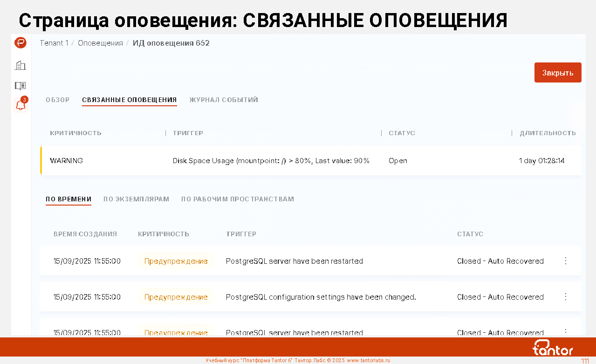Viewport: 596px width, 364px height.
Task: Switch to ПО ЭКЗЕМПЛЯРАМ grouping tab
Action: pos(136,199)
